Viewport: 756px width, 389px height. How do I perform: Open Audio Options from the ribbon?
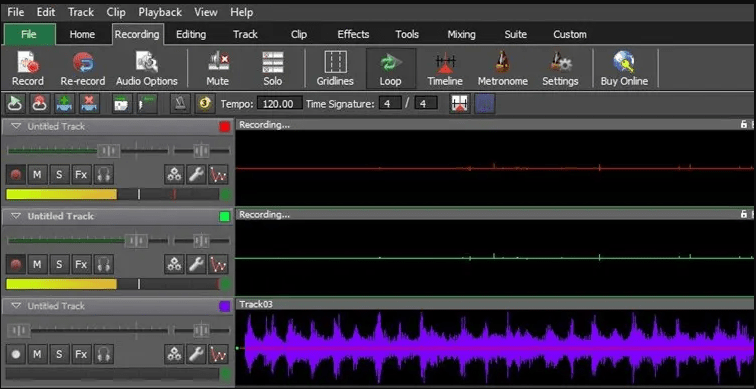(147, 68)
